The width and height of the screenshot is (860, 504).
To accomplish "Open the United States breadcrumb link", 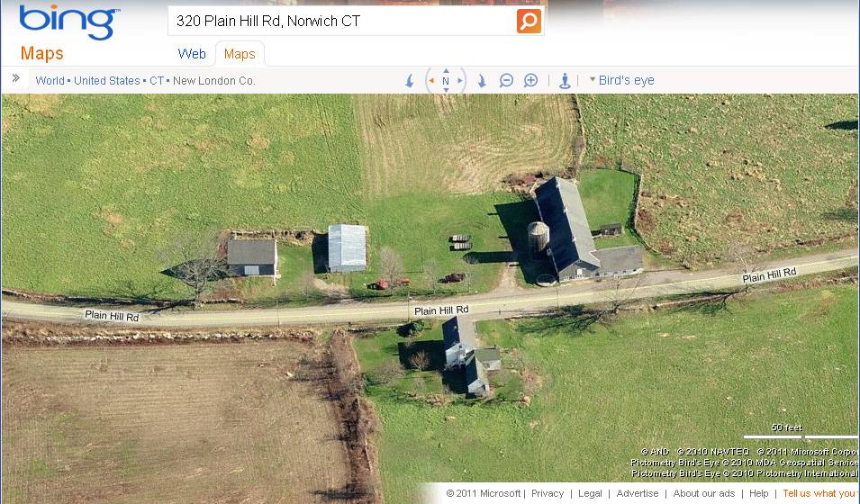I will click(x=107, y=81).
